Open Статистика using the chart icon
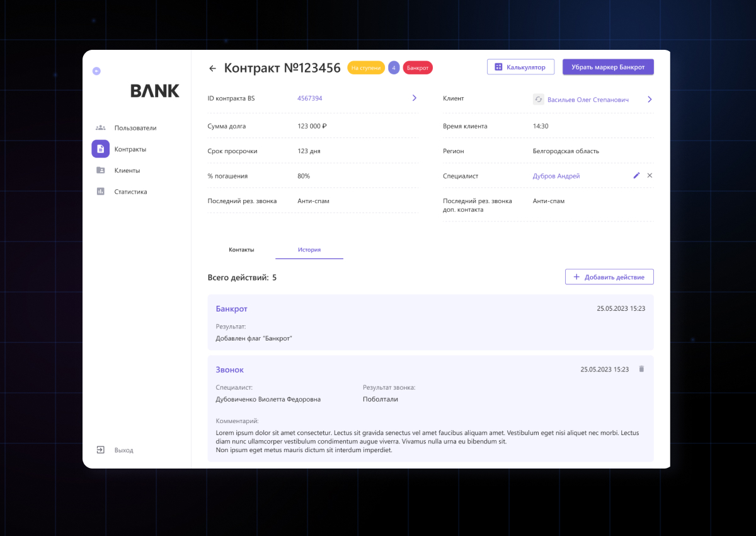756x536 pixels. pyautogui.click(x=100, y=192)
